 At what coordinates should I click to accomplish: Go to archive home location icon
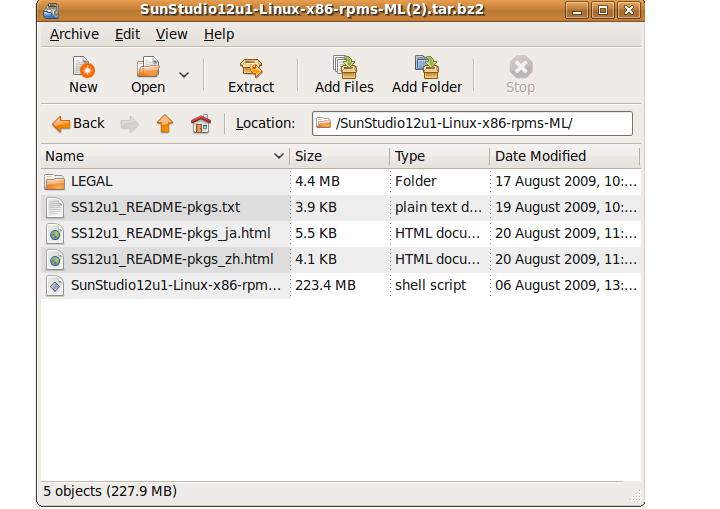coord(201,124)
